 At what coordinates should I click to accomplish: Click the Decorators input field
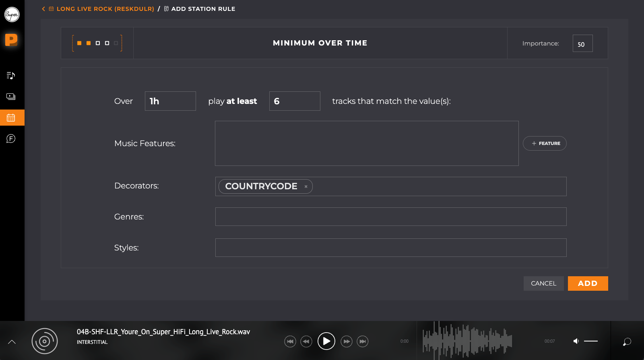coord(391,186)
